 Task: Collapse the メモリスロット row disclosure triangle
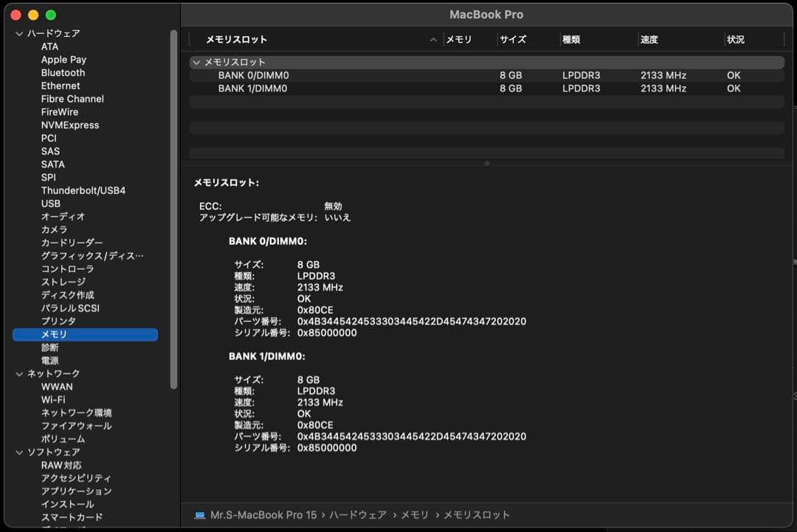click(196, 63)
